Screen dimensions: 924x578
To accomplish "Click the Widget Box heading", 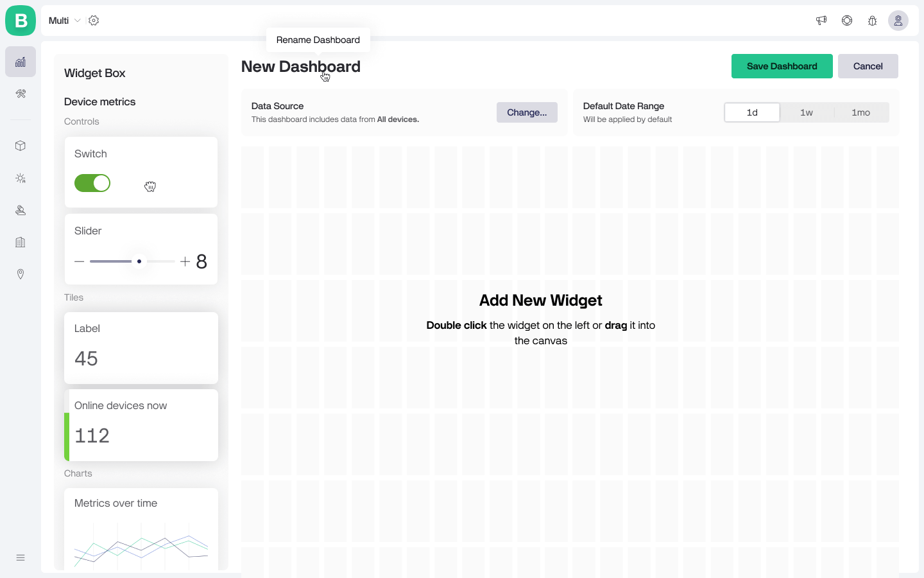I will (95, 73).
